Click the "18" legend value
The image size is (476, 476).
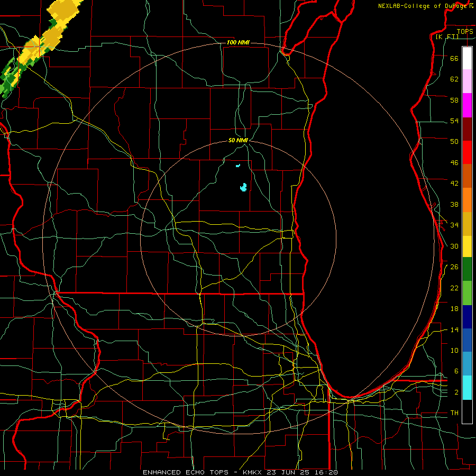click(454, 309)
